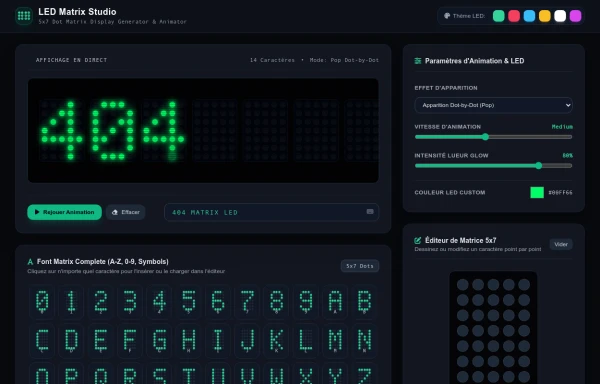
Task: Select the red LED theme color
Action: (x=514, y=16)
